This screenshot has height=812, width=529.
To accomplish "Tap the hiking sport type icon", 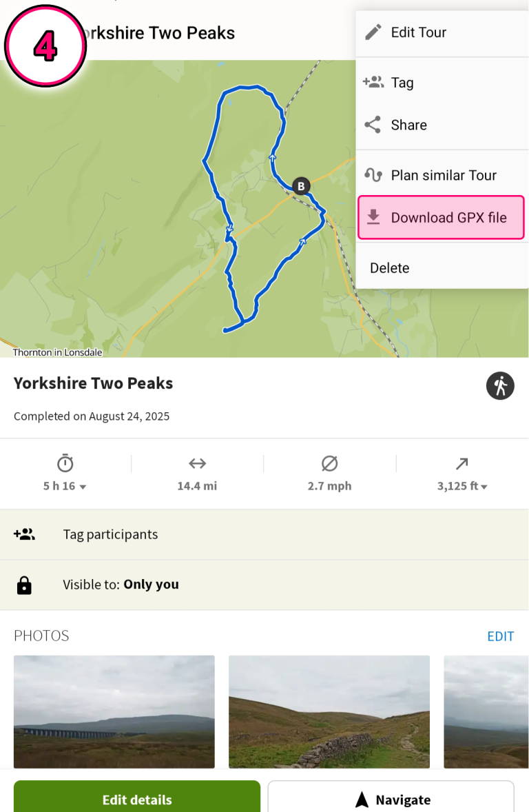I will [500, 385].
